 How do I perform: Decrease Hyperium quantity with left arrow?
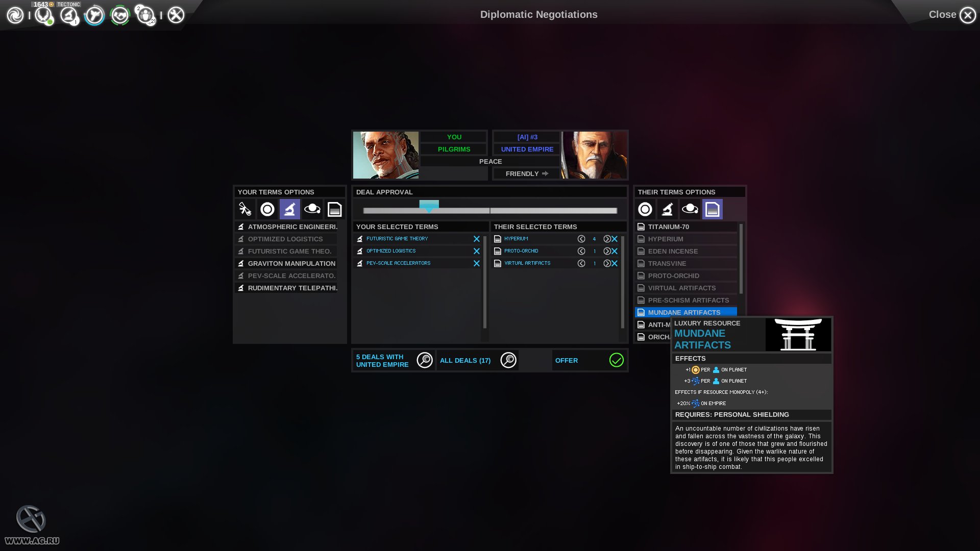click(581, 239)
